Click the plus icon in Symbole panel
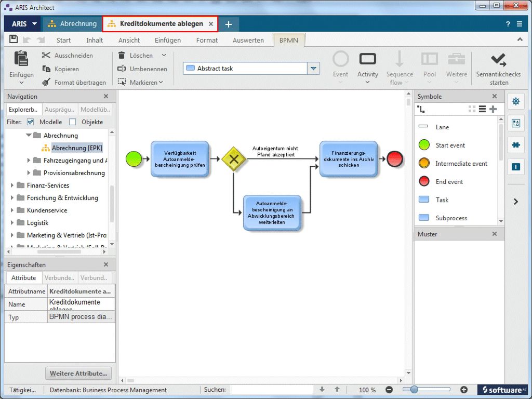532x399 pixels. click(x=493, y=109)
